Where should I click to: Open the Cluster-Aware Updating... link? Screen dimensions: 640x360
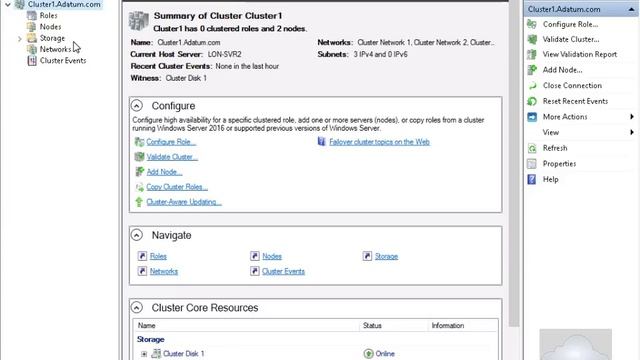coord(184,202)
